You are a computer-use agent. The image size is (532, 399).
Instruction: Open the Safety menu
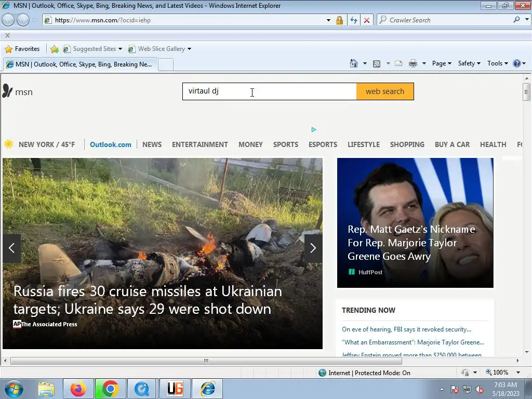pos(469,63)
